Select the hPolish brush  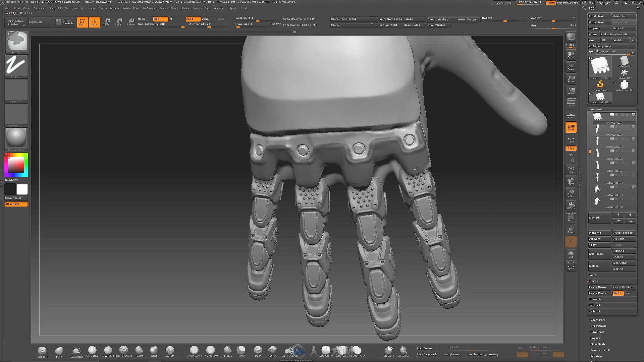click(228, 352)
